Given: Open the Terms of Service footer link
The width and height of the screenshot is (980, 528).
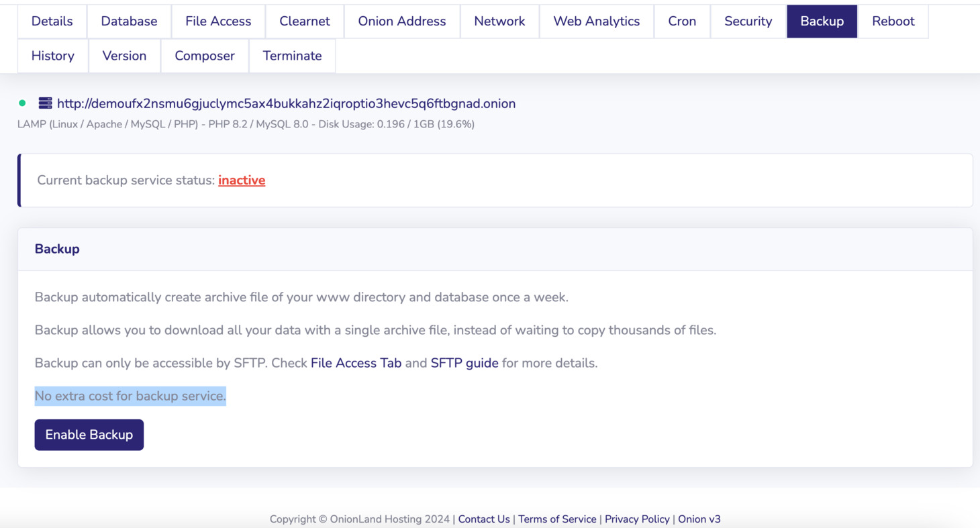Looking at the screenshot, I should [x=557, y=519].
